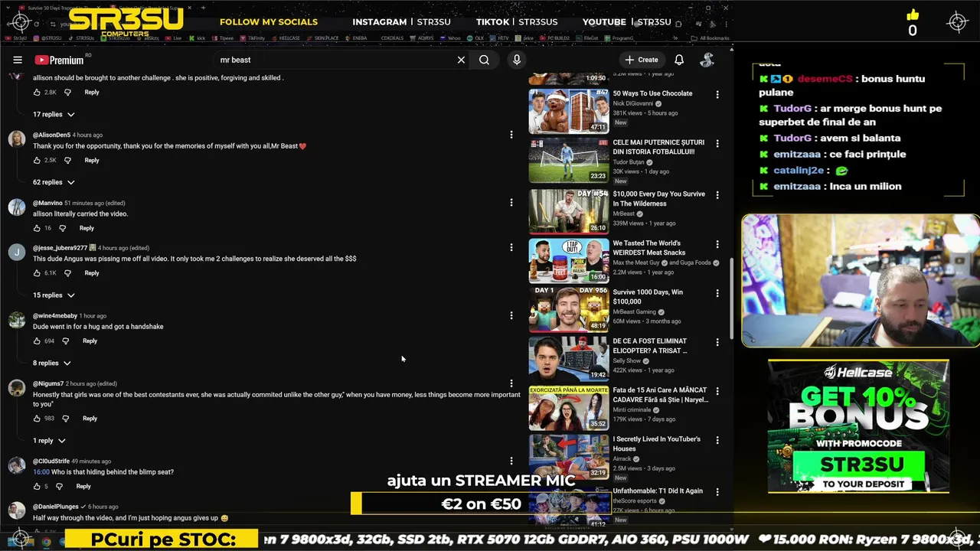Like the @wine4mebaby handshake comment
This screenshot has height=551, width=980.
(x=37, y=341)
